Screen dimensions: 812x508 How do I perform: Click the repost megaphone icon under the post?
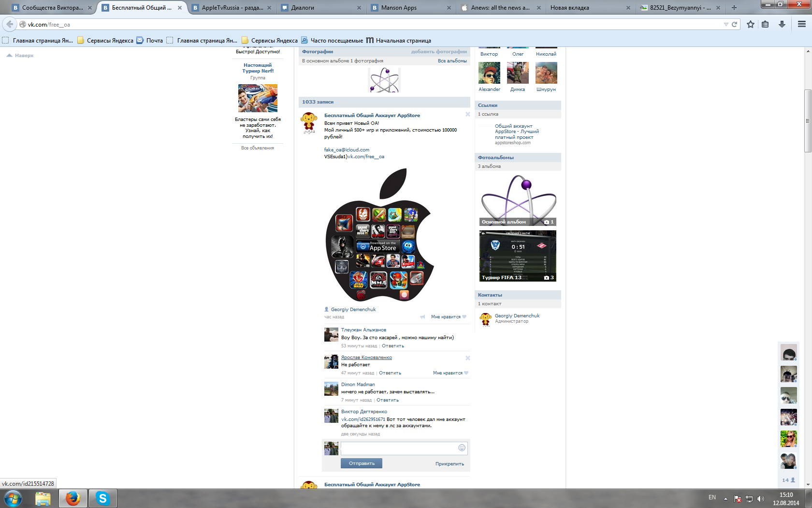422,317
